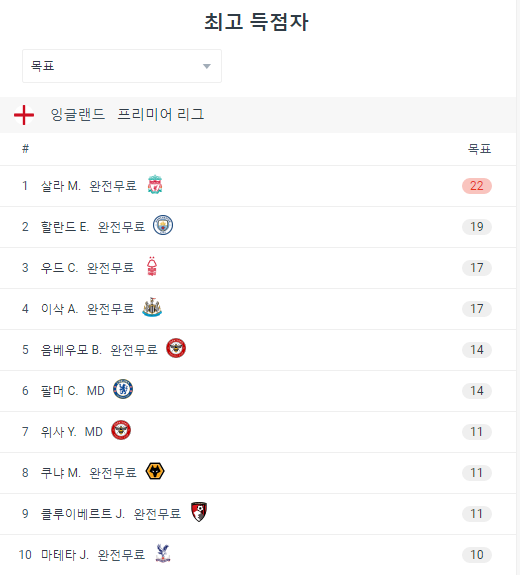Click the dropdown arrow in the 목표 selector

pos(207,66)
